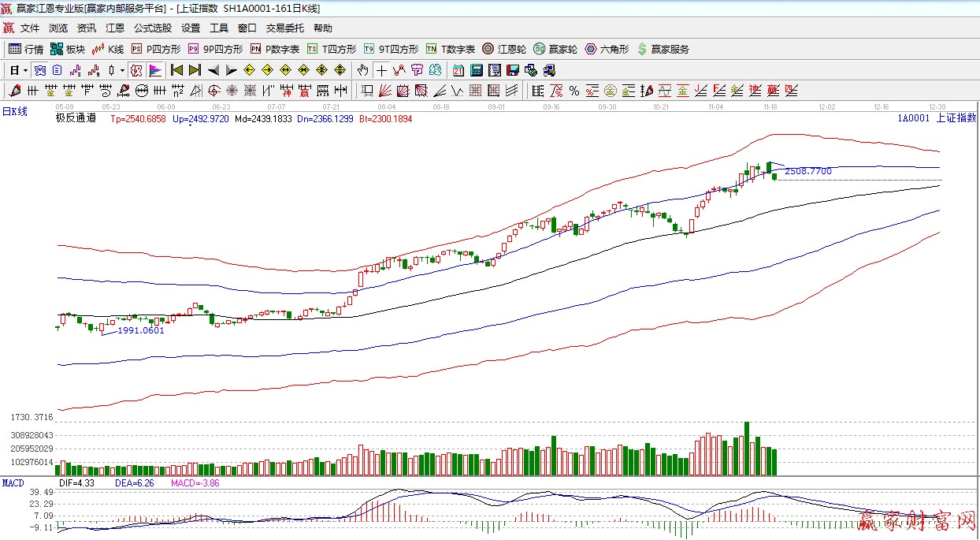The image size is (980, 540).
Task: Select the hand pan tool
Action: (362, 70)
